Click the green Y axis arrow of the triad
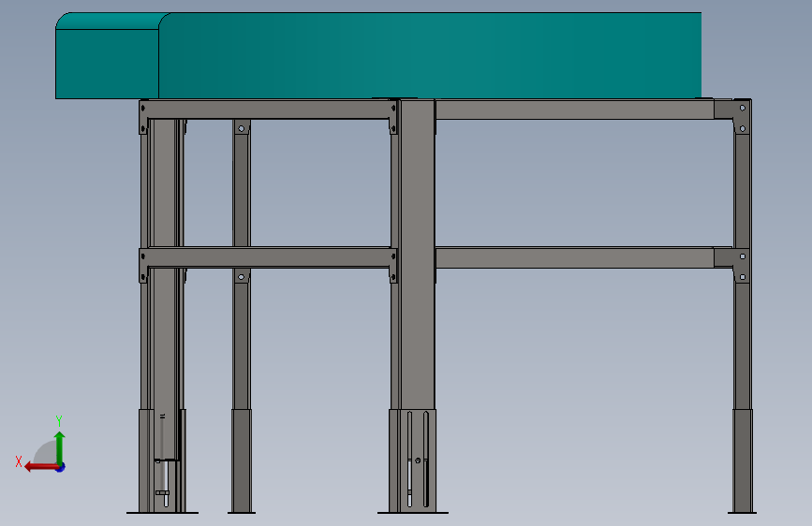The width and height of the screenshot is (812, 526). [60, 447]
